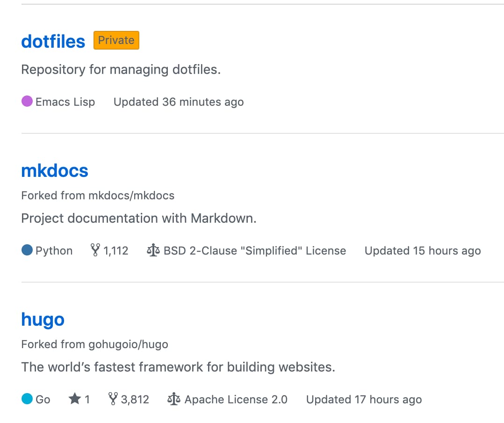Select the cyan Go language dot

tap(27, 399)
